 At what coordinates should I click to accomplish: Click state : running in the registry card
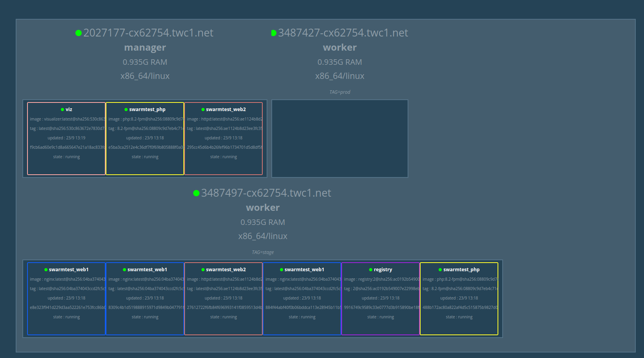click(381, 317)
